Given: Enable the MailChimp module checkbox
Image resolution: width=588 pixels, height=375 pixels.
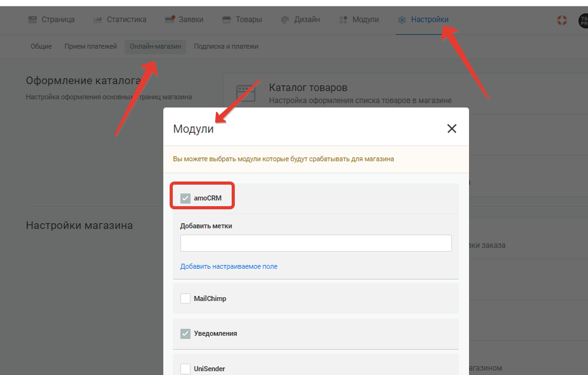Looking at the screenshot, I should [x=185, y=298].
